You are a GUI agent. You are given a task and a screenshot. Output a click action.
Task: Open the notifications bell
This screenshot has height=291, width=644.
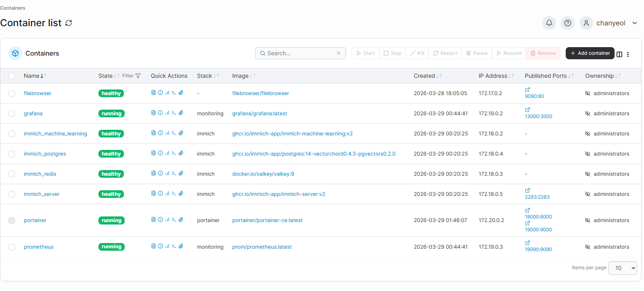point(549,23)
